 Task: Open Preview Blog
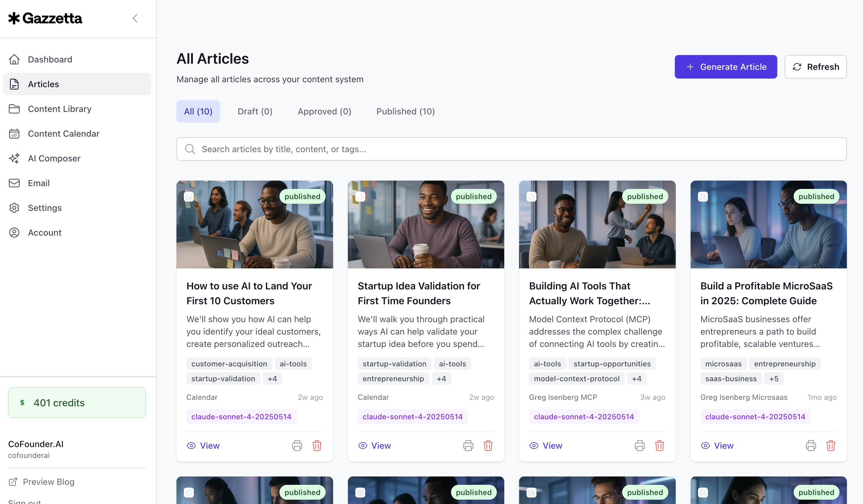click(x=48, y=481)
